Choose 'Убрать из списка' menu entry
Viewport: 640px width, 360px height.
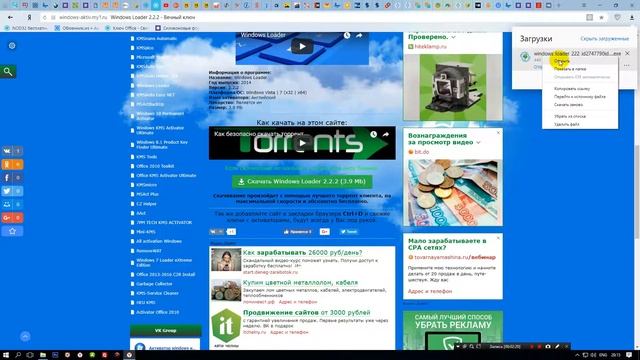click(570, 116)
